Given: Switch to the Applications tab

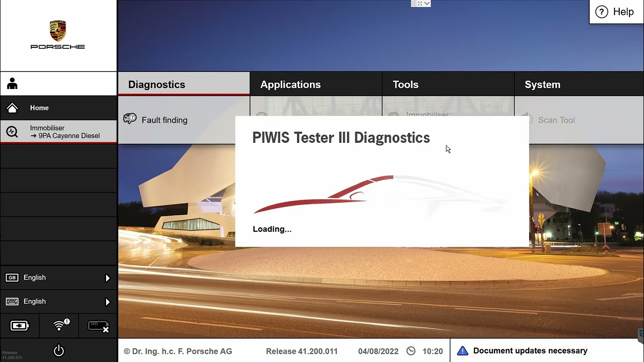Looking at the screenshot, I should point(316,84).
